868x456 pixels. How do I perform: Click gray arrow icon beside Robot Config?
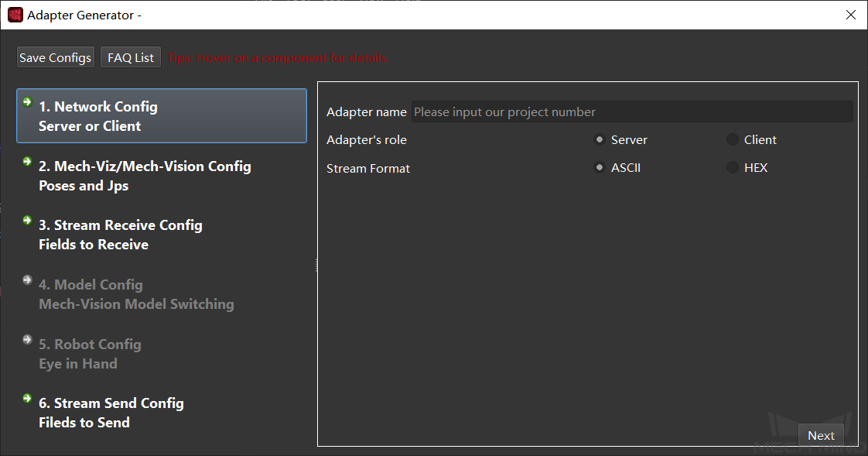(27, 339)
